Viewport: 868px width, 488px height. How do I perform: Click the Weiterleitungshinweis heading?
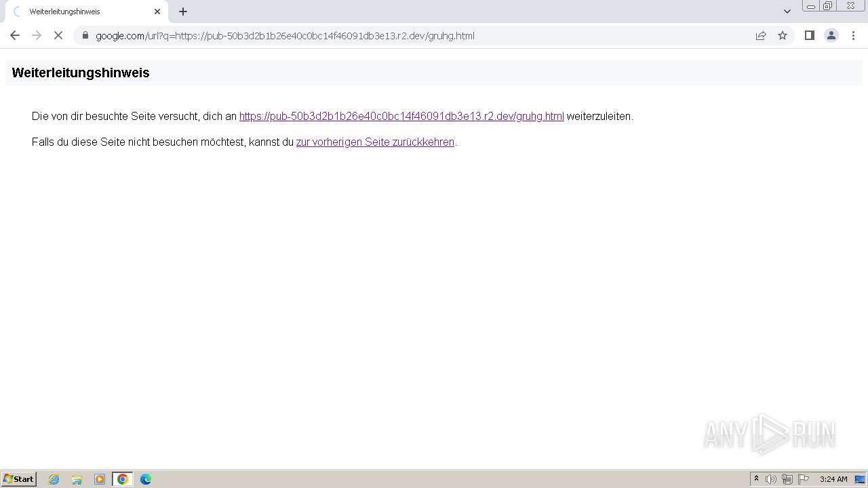pos(81,73)
